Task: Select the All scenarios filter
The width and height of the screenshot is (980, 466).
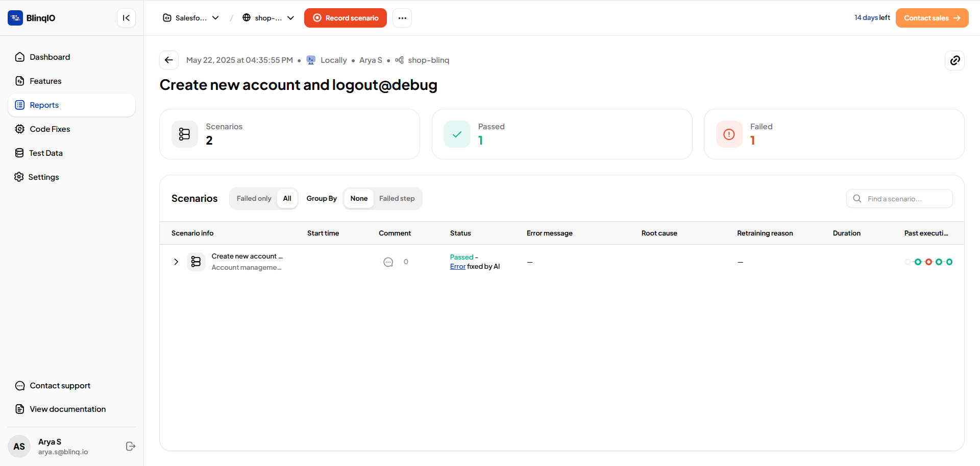Action: 287,198
